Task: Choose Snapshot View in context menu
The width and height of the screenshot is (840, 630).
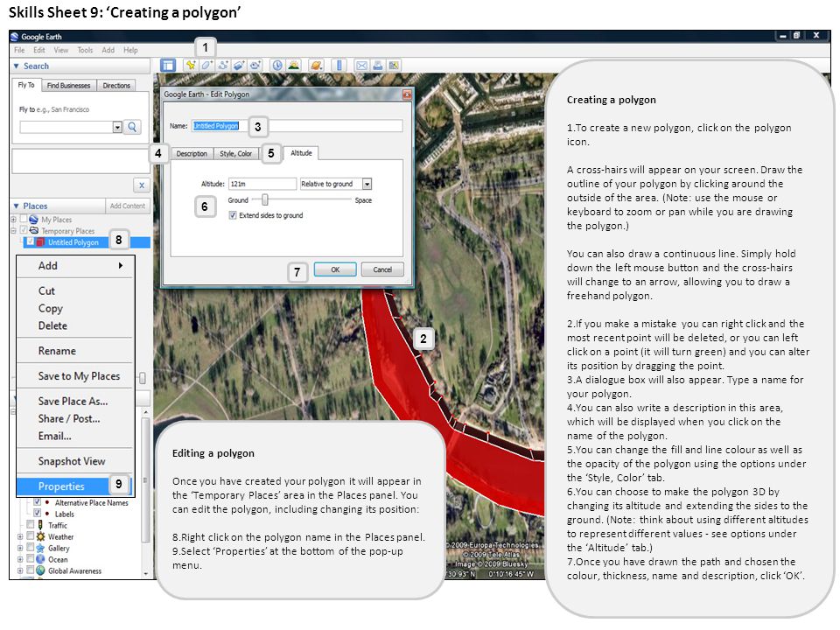Action: 75,461
